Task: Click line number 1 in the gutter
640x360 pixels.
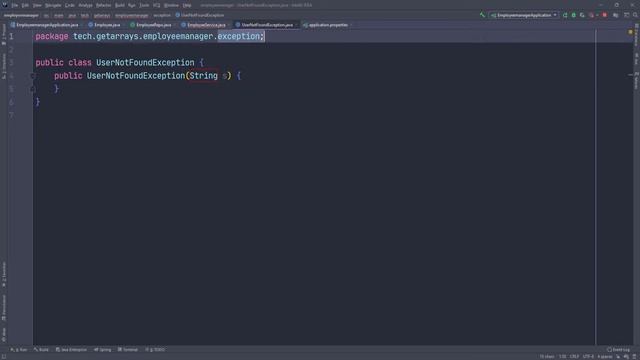Action: (x=11, y=36)
